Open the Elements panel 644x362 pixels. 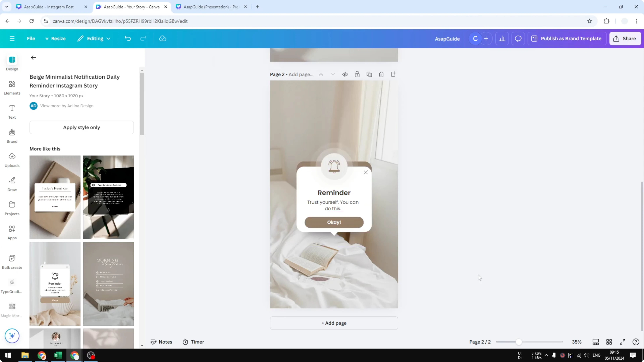[x=12, y=87]
